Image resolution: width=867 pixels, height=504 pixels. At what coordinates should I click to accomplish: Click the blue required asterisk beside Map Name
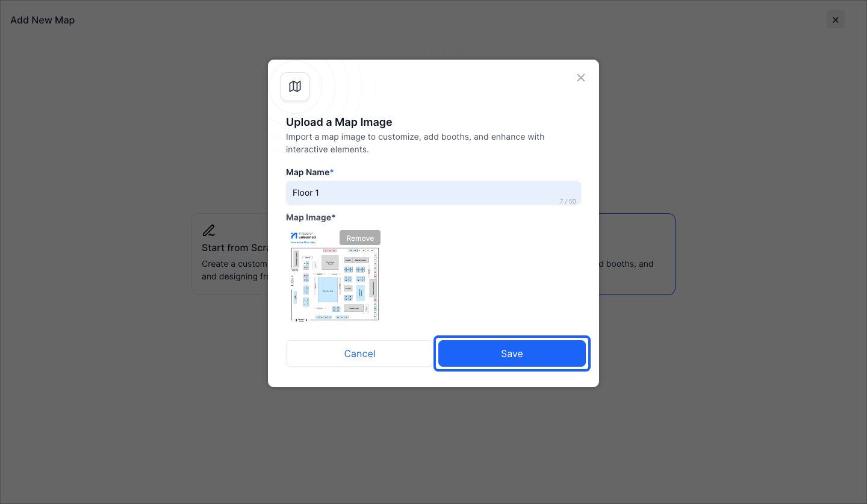tap(332, 172)
